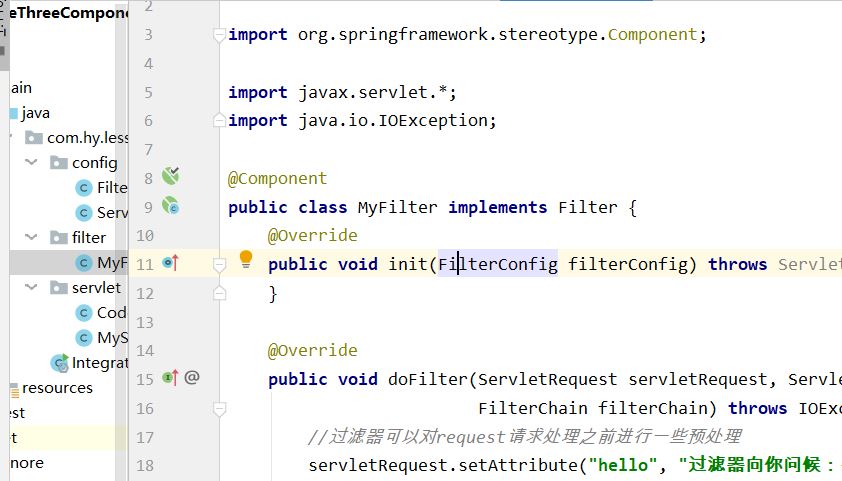This screenshot has width=842, height=481.
Task: Click the Component class name in import line
Action: tap(652, 35)
